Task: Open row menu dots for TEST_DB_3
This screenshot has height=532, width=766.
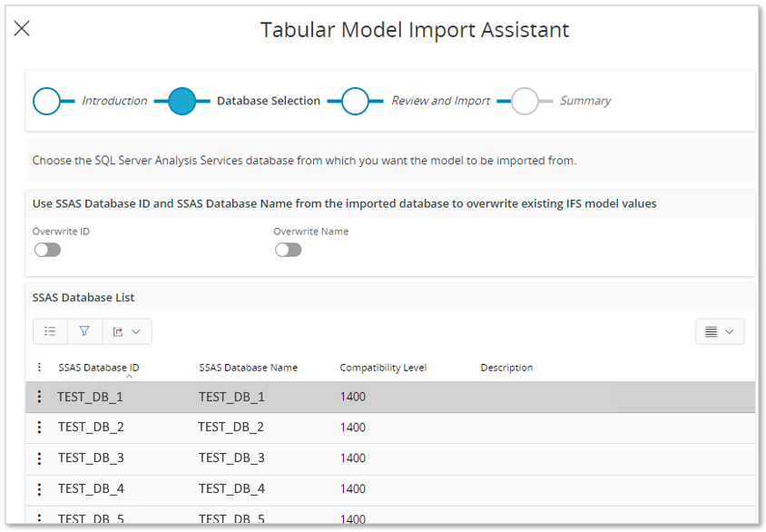Action: coord(39,458)
